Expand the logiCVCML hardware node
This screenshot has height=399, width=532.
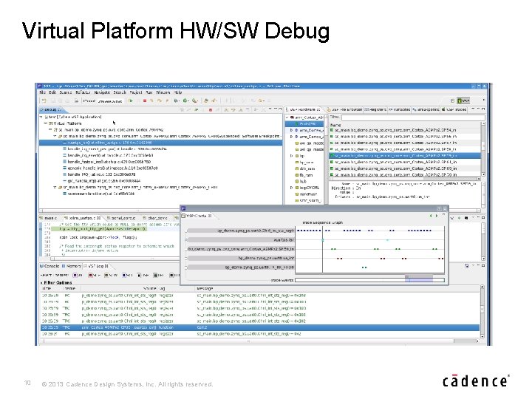(291, 188)
